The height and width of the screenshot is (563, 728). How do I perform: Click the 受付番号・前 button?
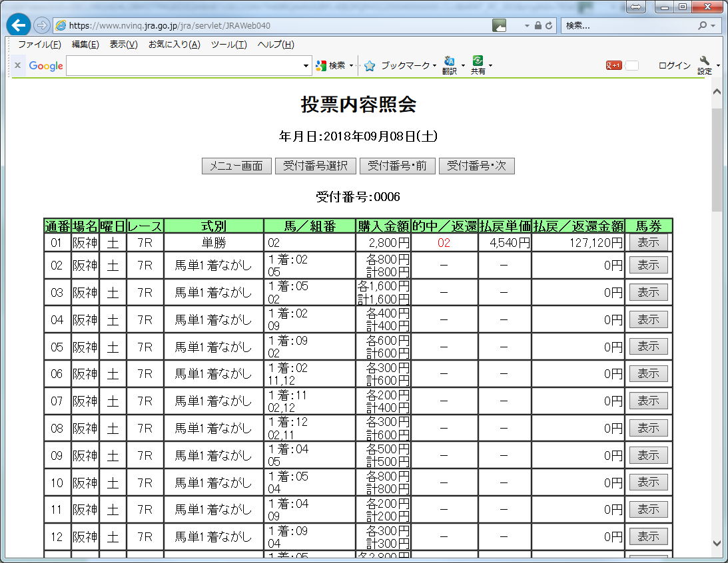398,166
